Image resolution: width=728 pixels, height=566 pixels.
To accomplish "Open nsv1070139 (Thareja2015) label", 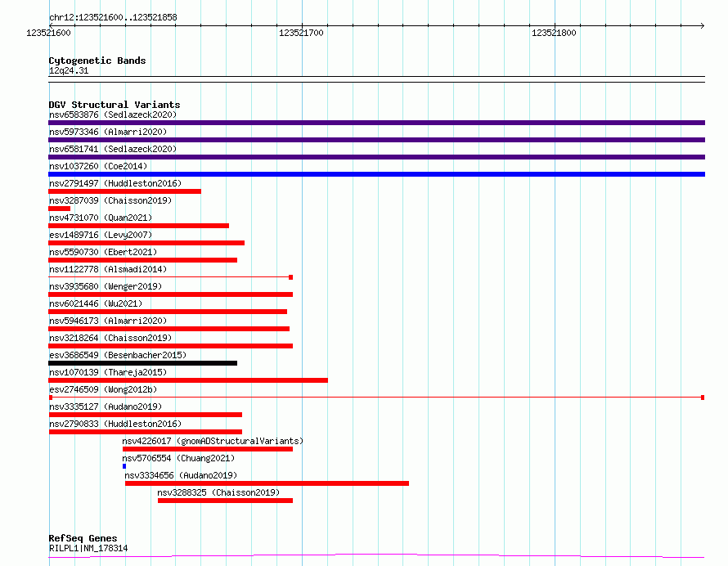I will (x=108, y=372).
